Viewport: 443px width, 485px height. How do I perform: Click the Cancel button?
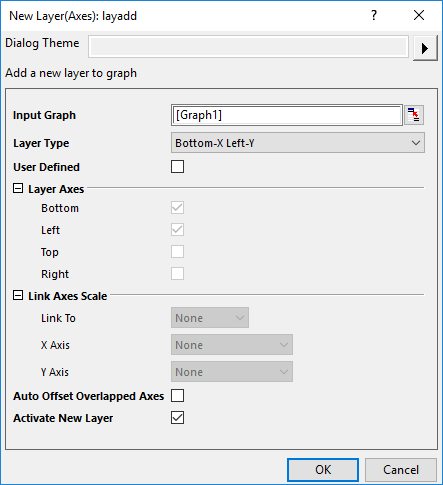tap(401, 470)
